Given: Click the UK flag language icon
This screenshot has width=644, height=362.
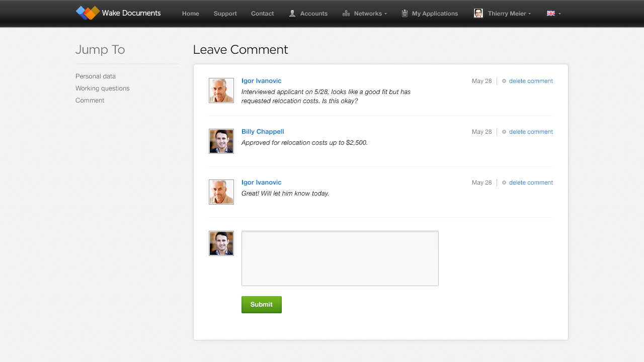Looking at the screenshot, I should click(x=550, y=14).
